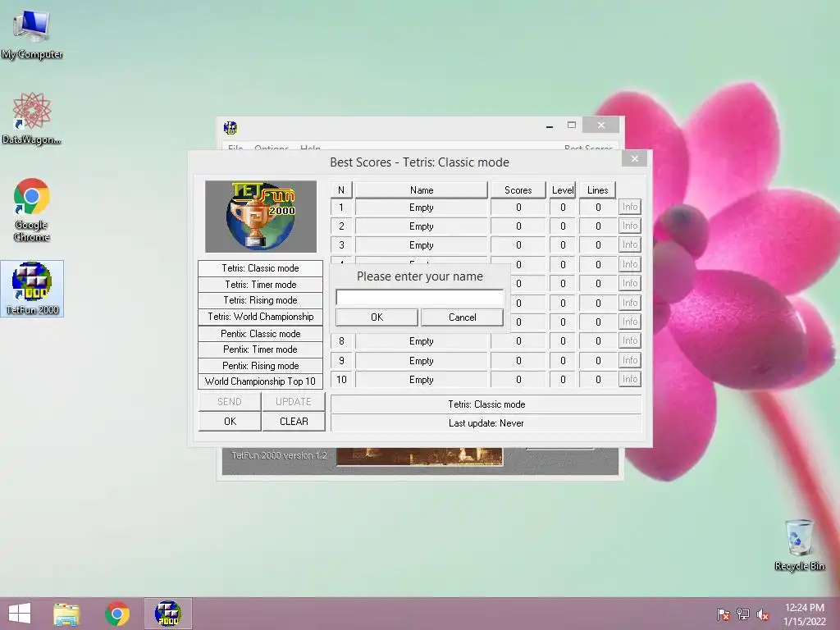
Task: Open My Computer desktop icon
Action: [32, 34]
